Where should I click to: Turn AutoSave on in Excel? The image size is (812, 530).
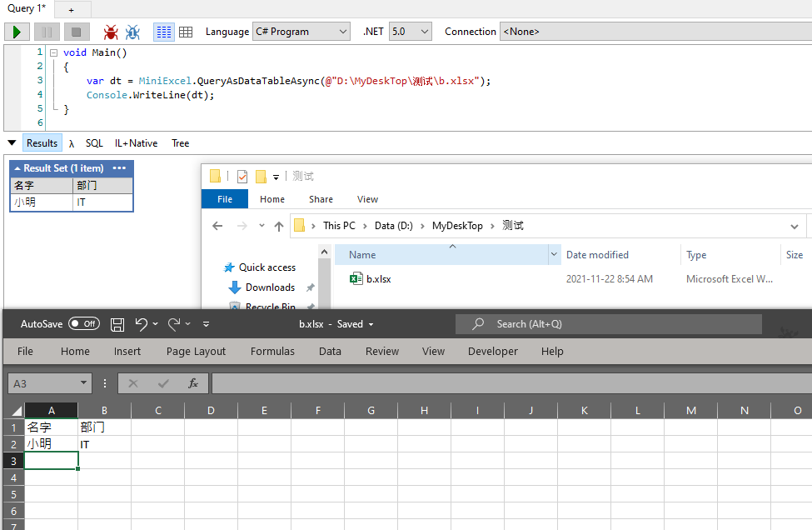[x=83, y=323]
